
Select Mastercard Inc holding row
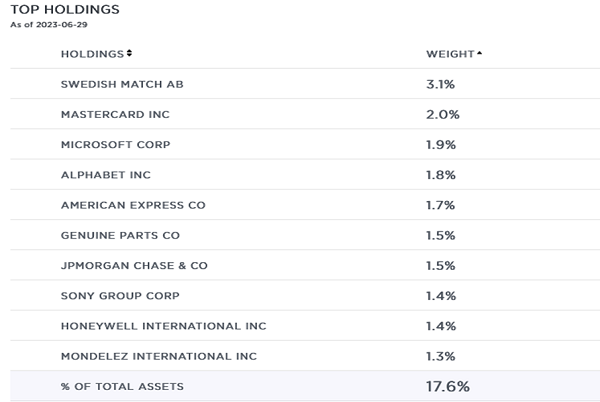pyautogui.click(x=305, y=114)
